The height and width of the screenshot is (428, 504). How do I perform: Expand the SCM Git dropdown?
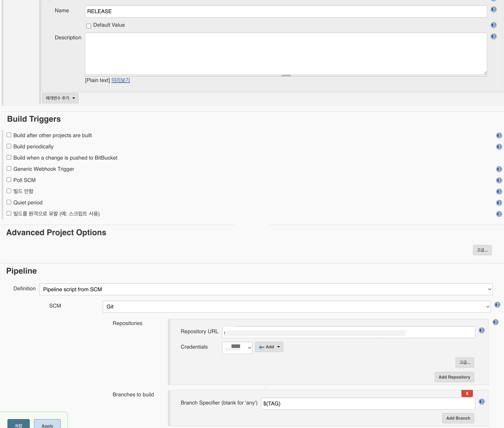pyautogui.click(x=296, y=307)
